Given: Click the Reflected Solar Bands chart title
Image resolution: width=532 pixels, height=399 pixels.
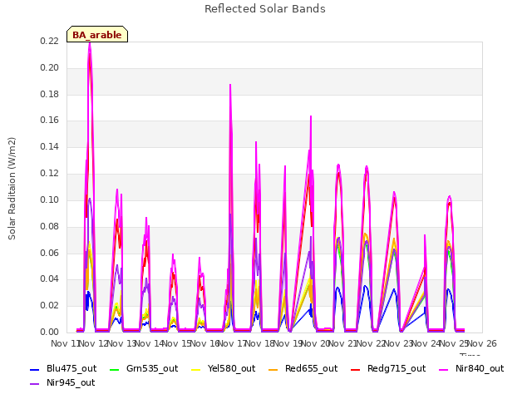Looking at the screenshot, I should point(265,9).
